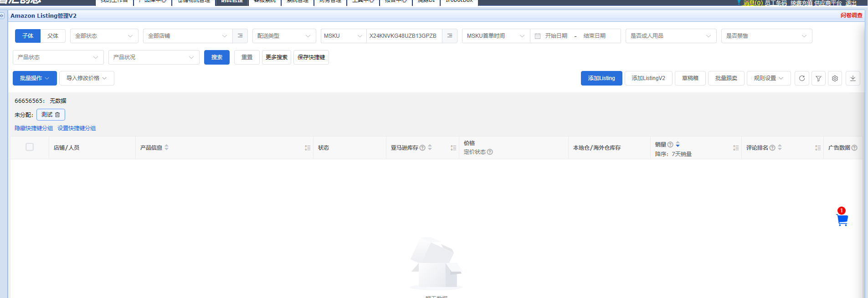The width and height of the screenshot is (868, 298).
Task: Sort by 产品信息 column arrows
Action: 167,147
